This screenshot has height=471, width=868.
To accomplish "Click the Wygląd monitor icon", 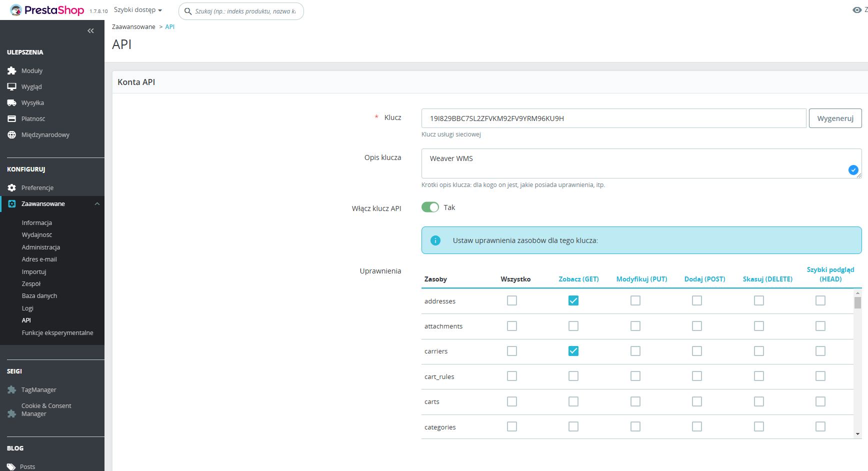I will coord(11,86).
